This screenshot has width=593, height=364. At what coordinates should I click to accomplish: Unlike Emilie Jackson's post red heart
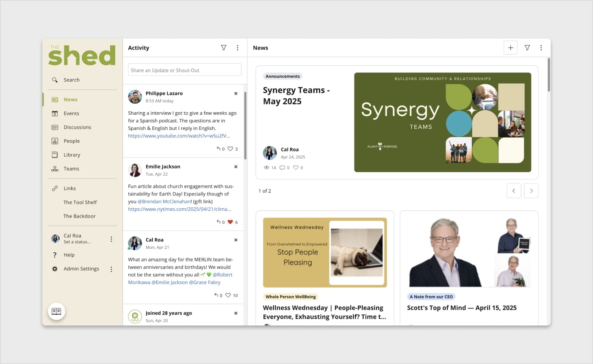[230, 222]
